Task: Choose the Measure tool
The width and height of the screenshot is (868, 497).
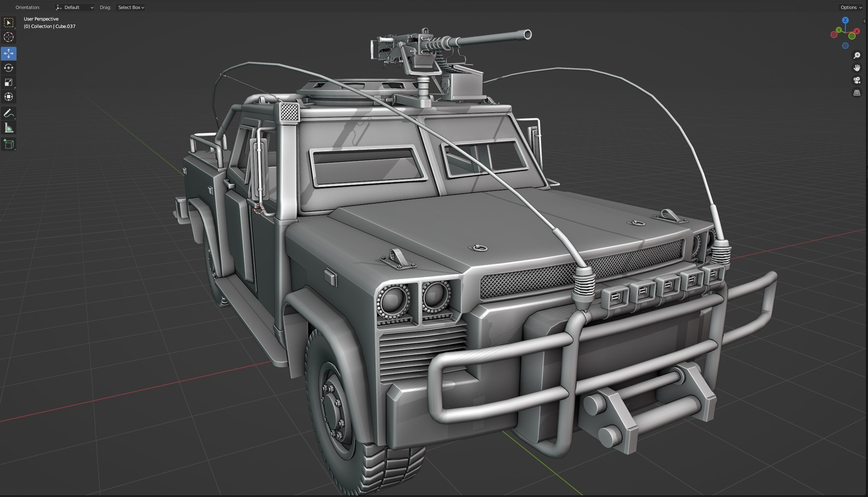Action: [8, 127]
